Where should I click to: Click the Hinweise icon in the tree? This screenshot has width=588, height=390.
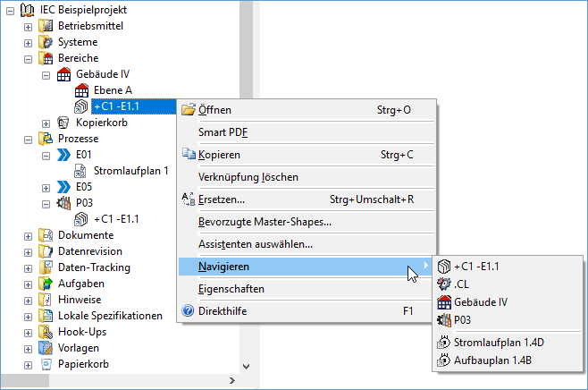pos(46,300)
